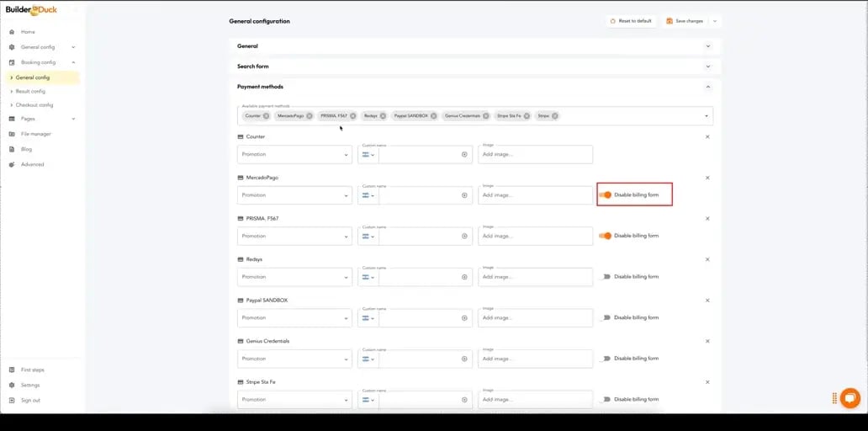This screenshot has height=431, width=868.
Task: Open Result config sub-item
Action: [x=30, y=92]
